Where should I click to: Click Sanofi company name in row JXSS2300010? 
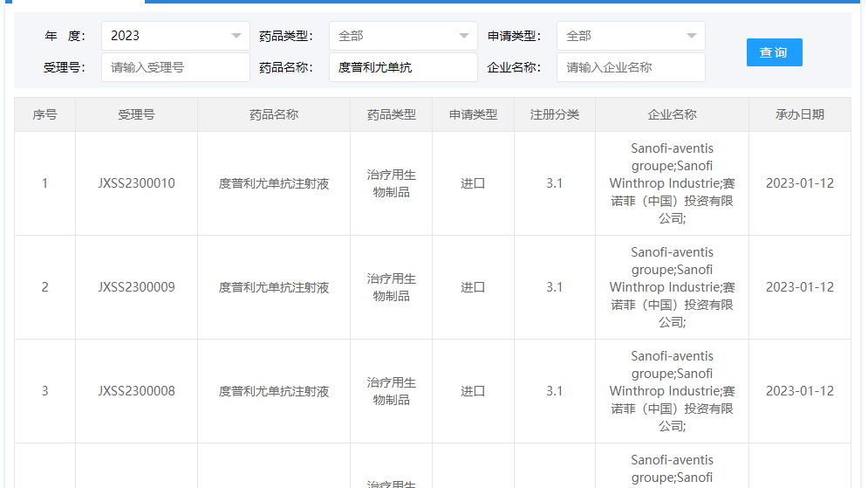[x=672, y=183]
